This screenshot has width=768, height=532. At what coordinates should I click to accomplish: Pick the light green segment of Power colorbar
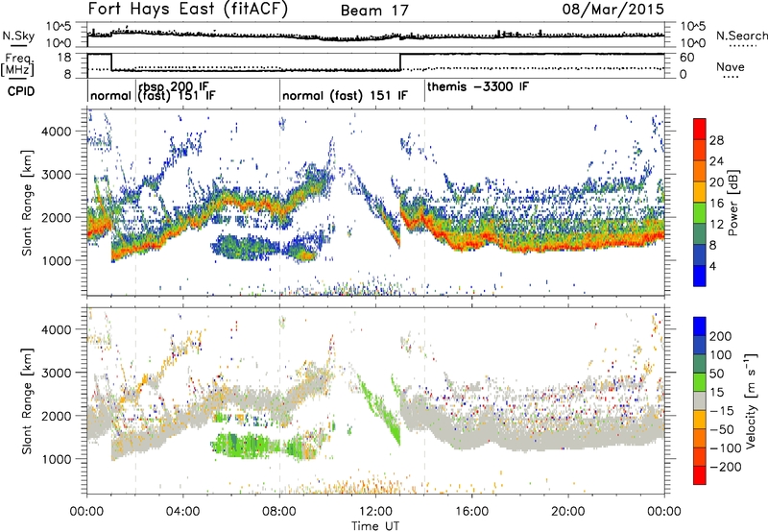(700, 213)
